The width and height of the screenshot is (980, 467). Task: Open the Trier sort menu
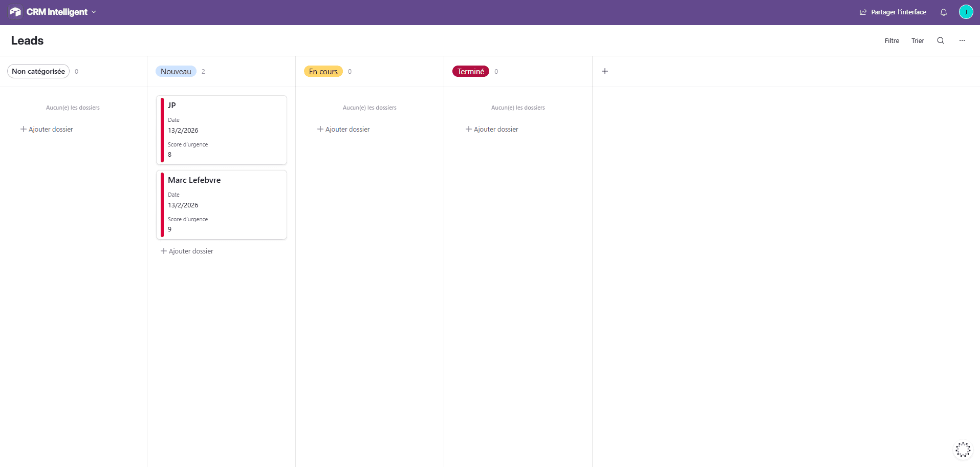tap(918, 40)
